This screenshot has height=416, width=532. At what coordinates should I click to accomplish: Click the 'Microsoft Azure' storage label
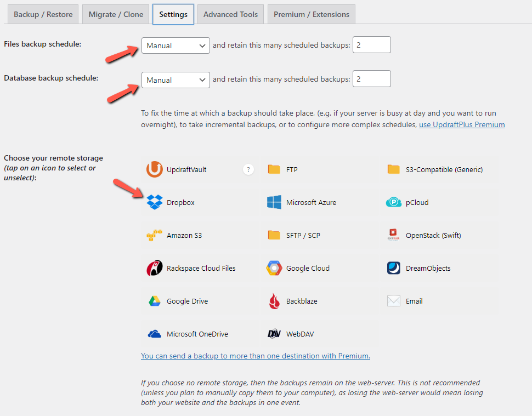click(x=311, y=202)
